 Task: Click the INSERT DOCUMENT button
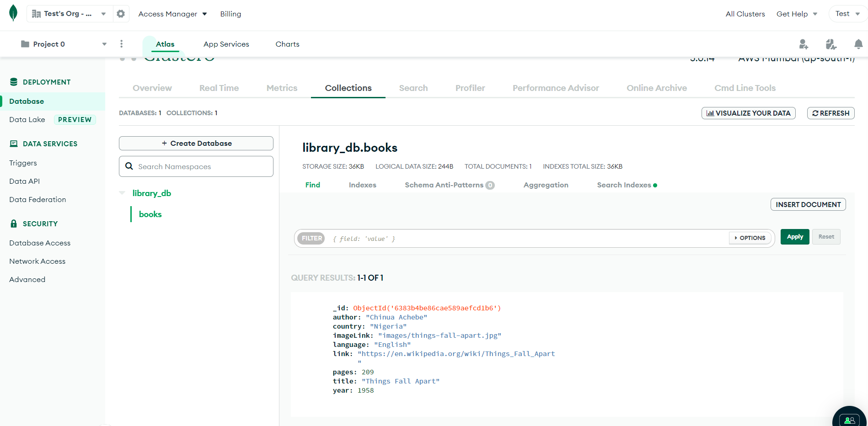click(808, 205)
